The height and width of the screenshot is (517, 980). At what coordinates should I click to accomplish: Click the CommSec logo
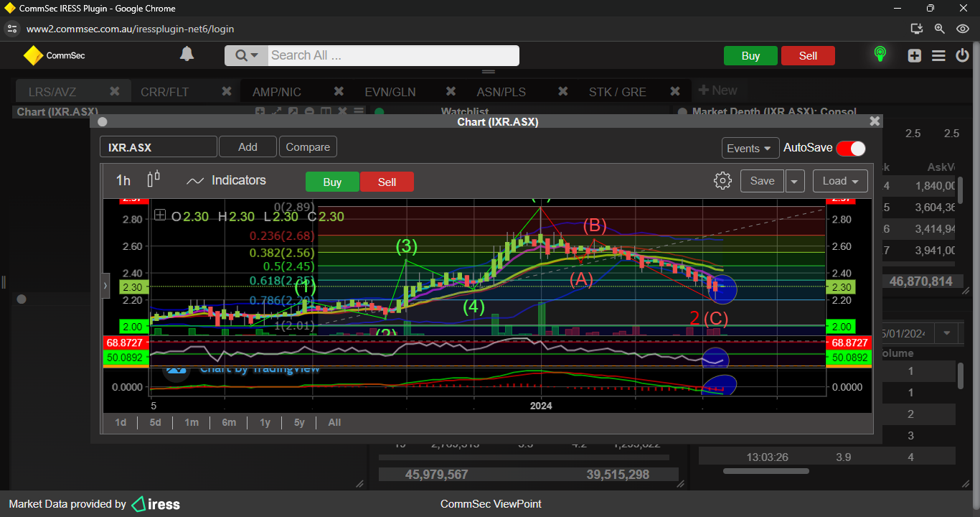[55, 55]
